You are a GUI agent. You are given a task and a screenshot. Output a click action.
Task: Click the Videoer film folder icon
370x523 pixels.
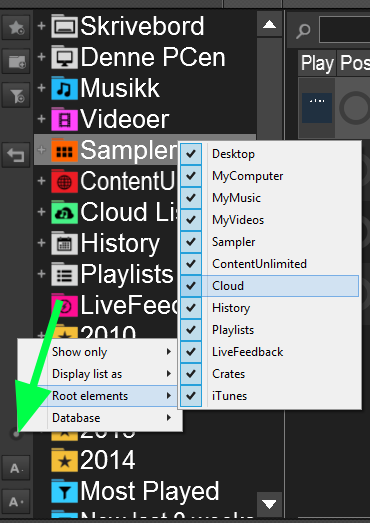point(64,119)
